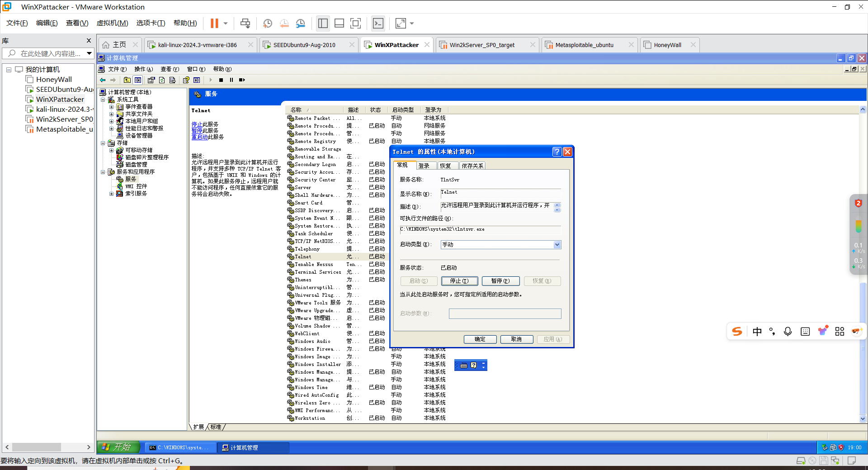Click the Sogou input method logo
Image resolution: width=868 pixels, height=470 pixels.
point(737,332)
